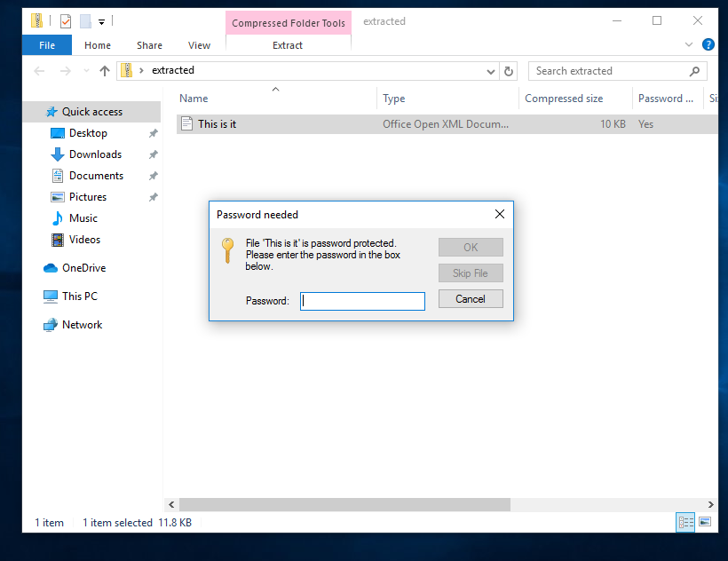Click the Help question mark icon
Screen dimensions: 728x561
pos(708,44)
